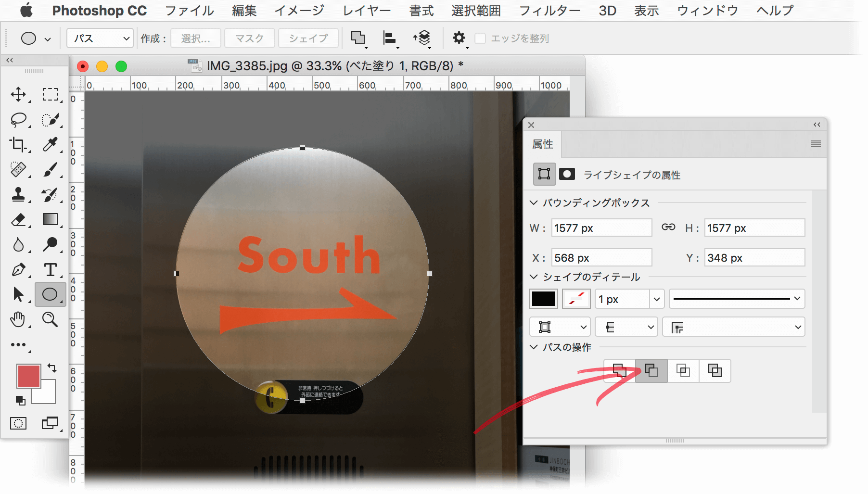Open the stroke color swatch
This screenshot has width=868, height=494.
tap(576, 299)
